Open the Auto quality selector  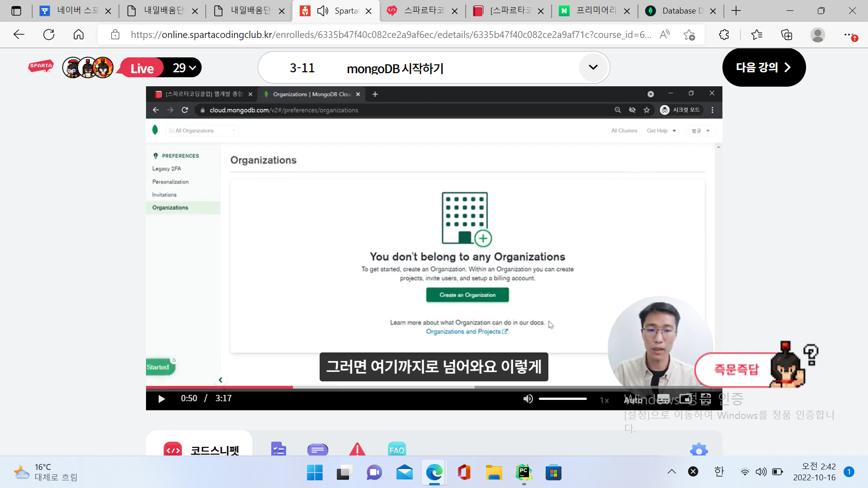(633, 400)
